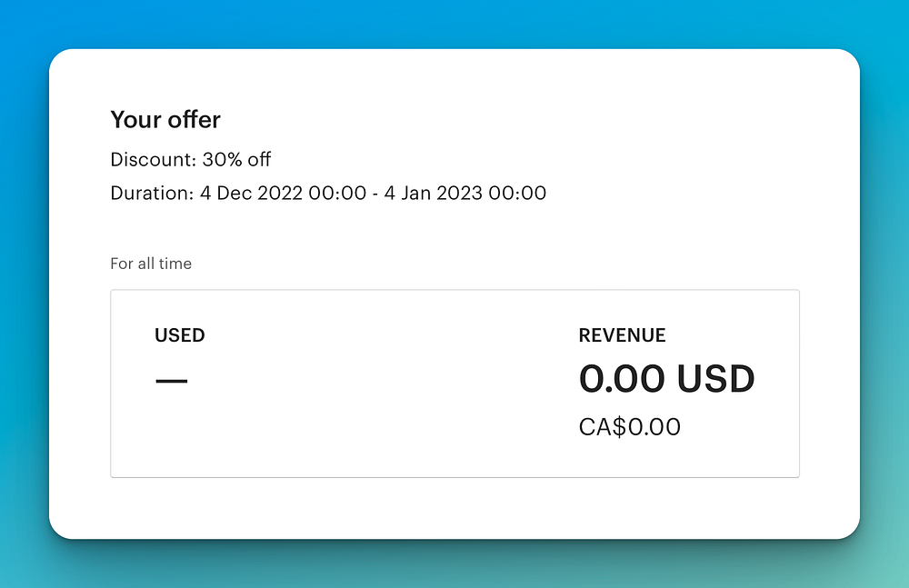Click the "Your offer" heading
The image size is (909, 588).
coord(165,119)
